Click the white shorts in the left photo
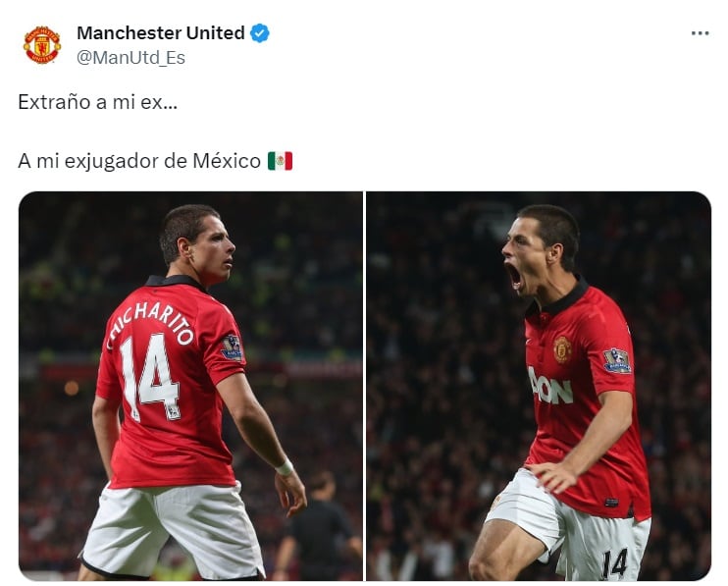The width and height of the screenshot is (728, 586). (x=172, y=529)
